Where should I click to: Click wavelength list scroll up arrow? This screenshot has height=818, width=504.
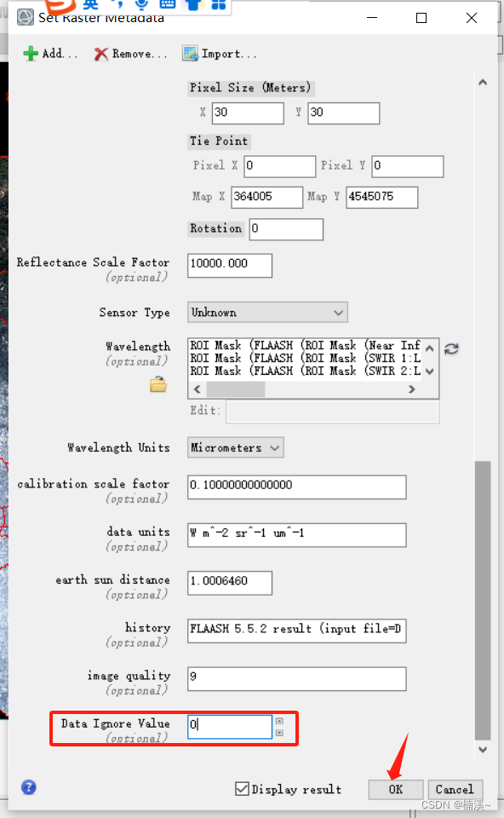[x=429, y=347]
